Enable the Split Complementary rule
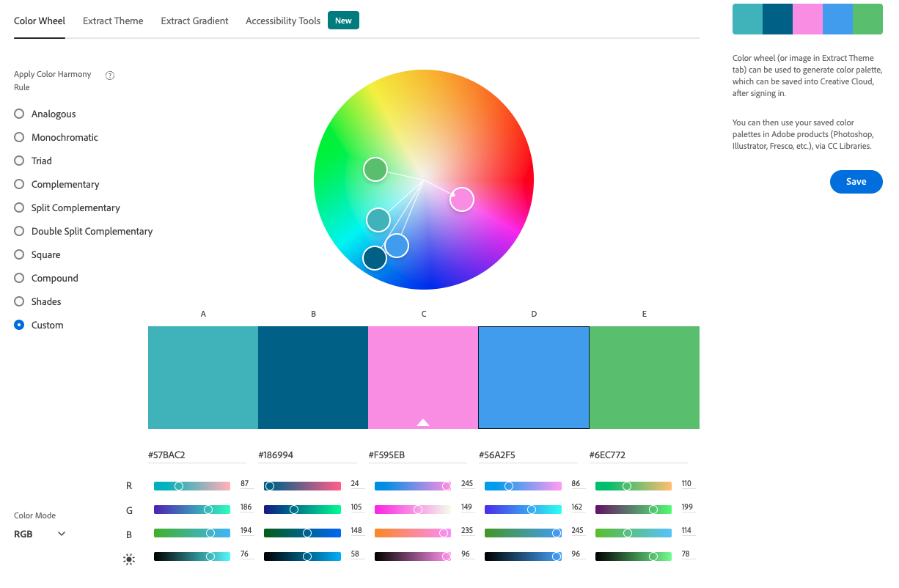This screenshot has width=899, height=588. pyautogui.click(x=20, y=207)
